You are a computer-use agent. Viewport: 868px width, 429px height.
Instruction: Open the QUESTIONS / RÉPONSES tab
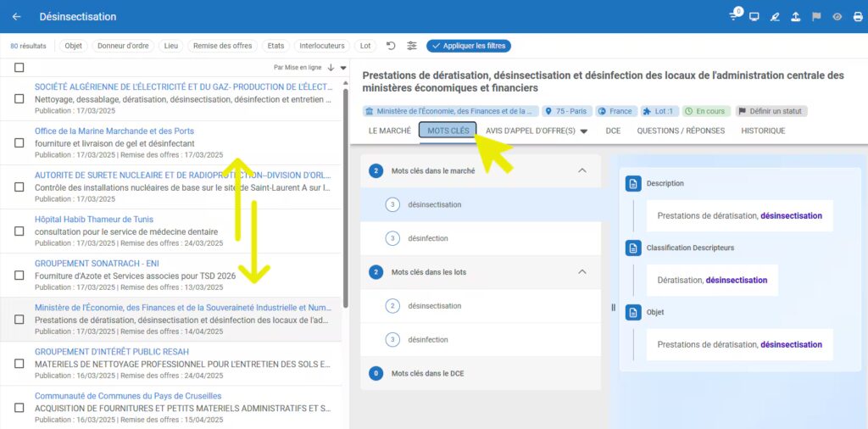pos(681,131)
